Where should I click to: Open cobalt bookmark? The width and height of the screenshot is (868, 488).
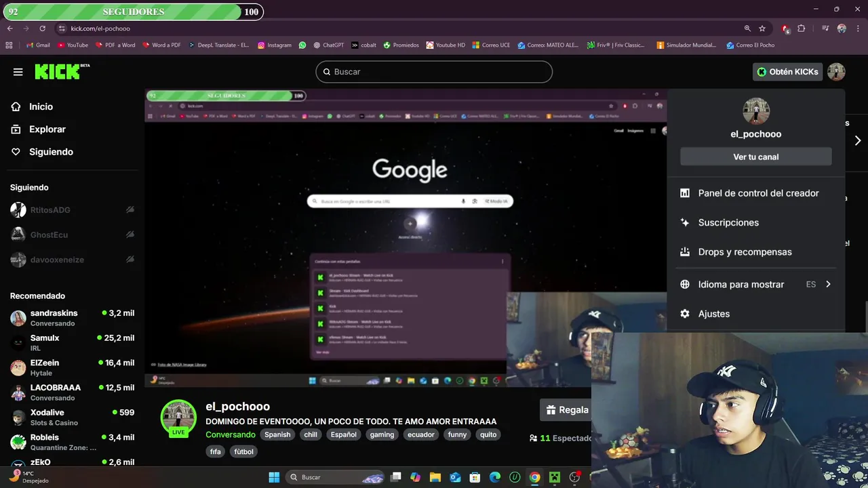point(364,45)
